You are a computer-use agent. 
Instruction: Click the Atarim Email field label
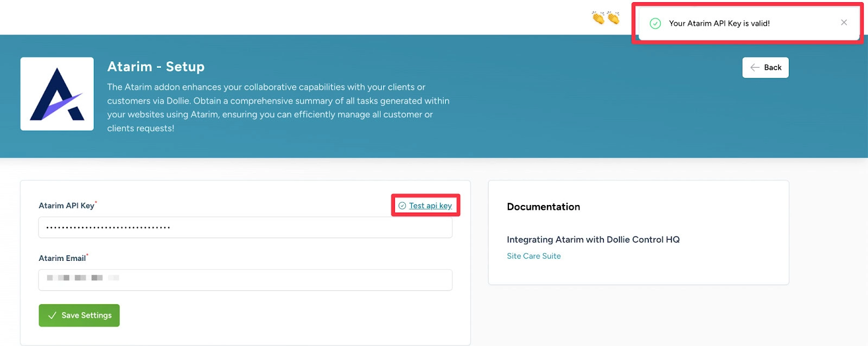click(62, 259)
